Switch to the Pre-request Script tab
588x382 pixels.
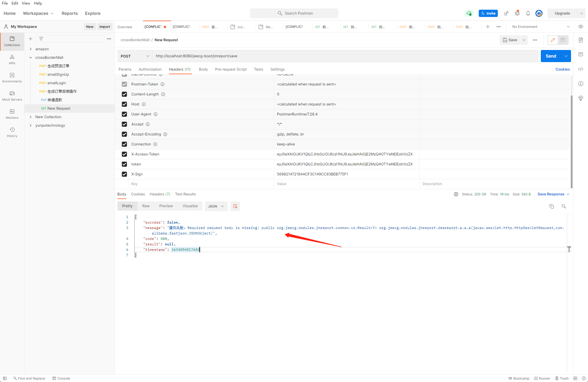(x=231, y=69)
